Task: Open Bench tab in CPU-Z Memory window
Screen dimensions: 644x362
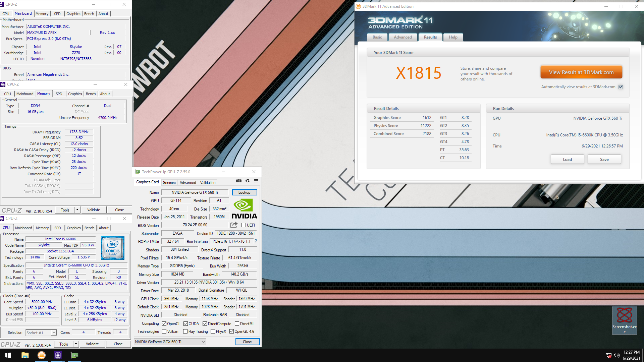Action: click(91, 94)
